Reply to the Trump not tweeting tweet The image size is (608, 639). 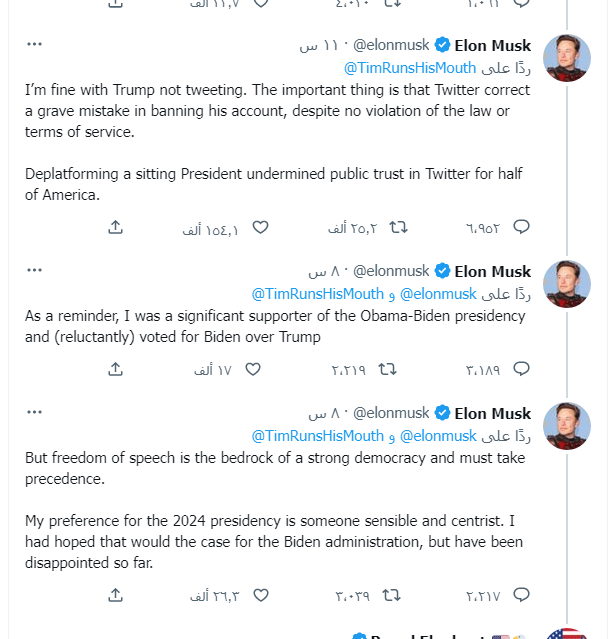pyautogui.click(x=521, y=228)
